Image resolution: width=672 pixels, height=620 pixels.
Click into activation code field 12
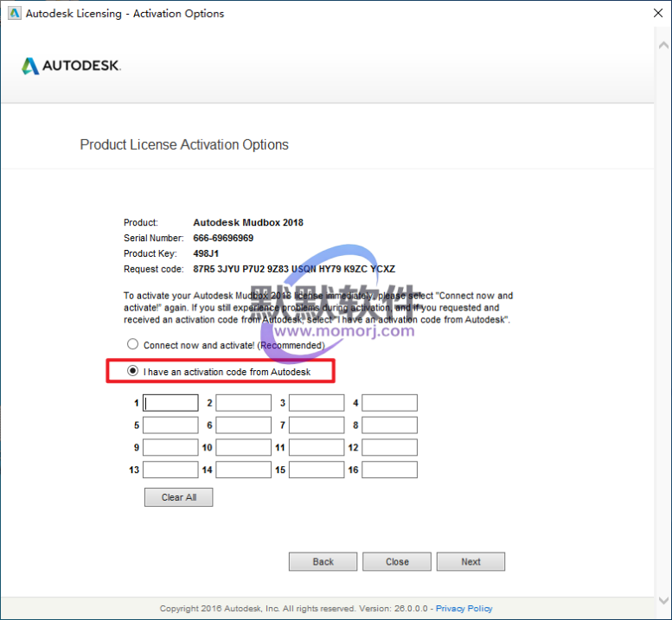389,448
